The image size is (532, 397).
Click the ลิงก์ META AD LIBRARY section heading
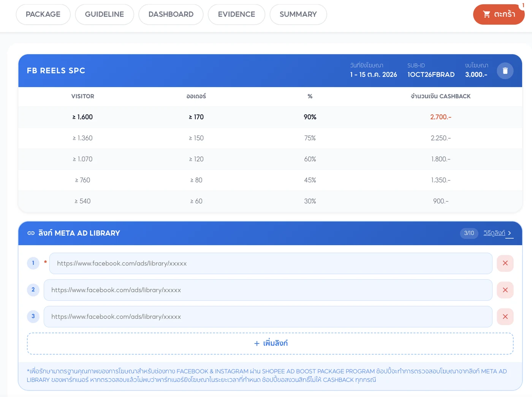tap(79, 233)
